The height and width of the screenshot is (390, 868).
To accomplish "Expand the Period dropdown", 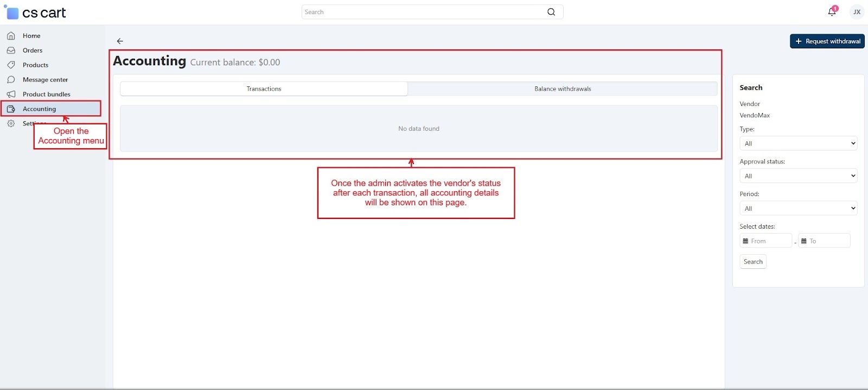I will [798, 209].
